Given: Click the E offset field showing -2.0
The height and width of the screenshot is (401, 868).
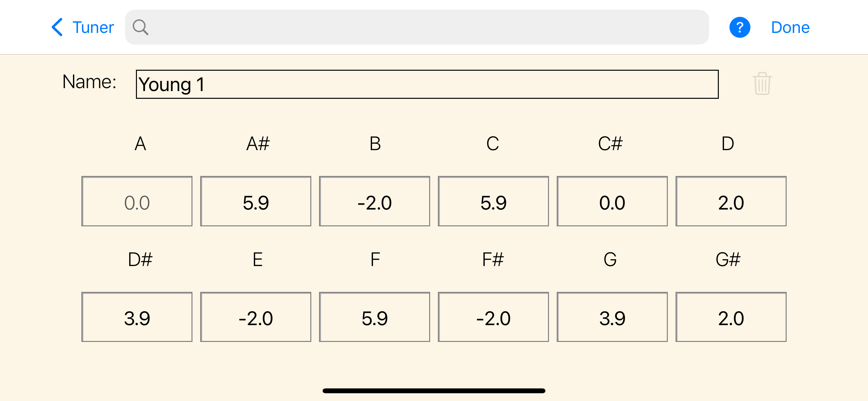Looking at the screenshot, I should (x=256, y=317).
